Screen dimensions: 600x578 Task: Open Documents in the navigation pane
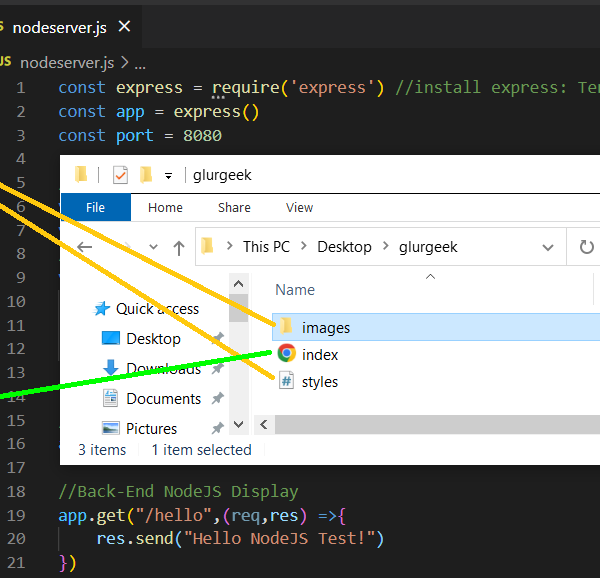(x=163, y=399)
